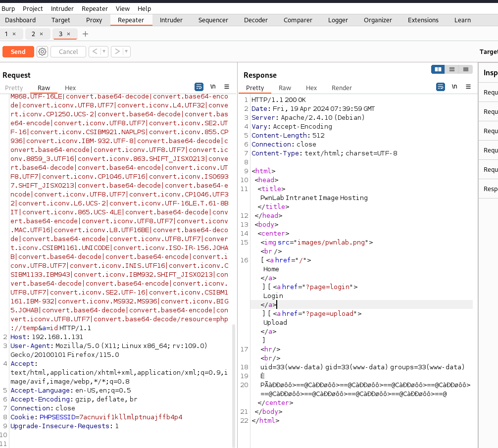Open the Repeater menu
The image size is (498, 448).
point(95,8)
